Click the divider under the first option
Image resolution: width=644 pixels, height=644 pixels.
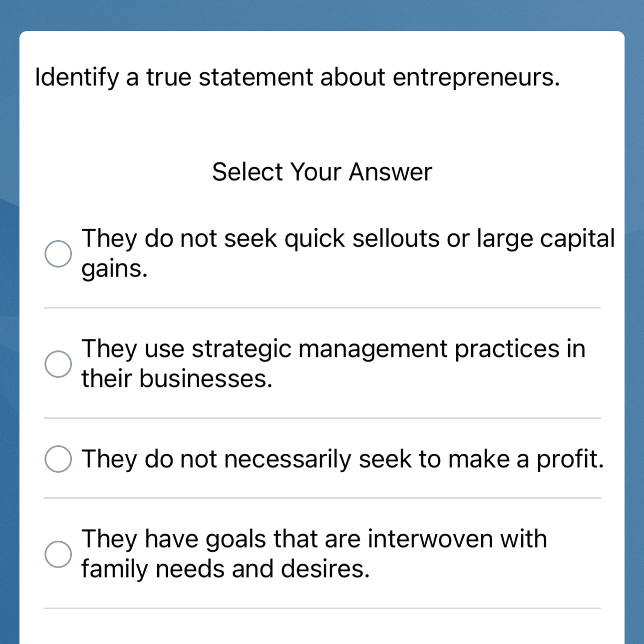click(322, 308)
